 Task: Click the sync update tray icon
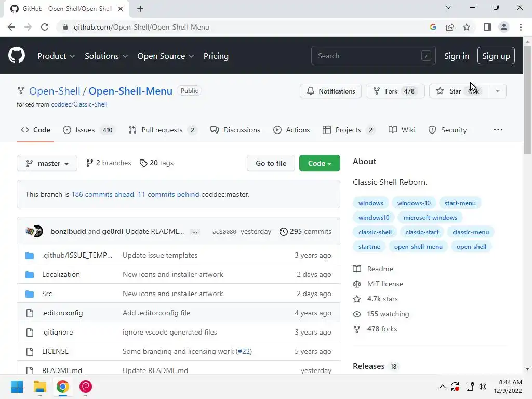tap(455, 387)
